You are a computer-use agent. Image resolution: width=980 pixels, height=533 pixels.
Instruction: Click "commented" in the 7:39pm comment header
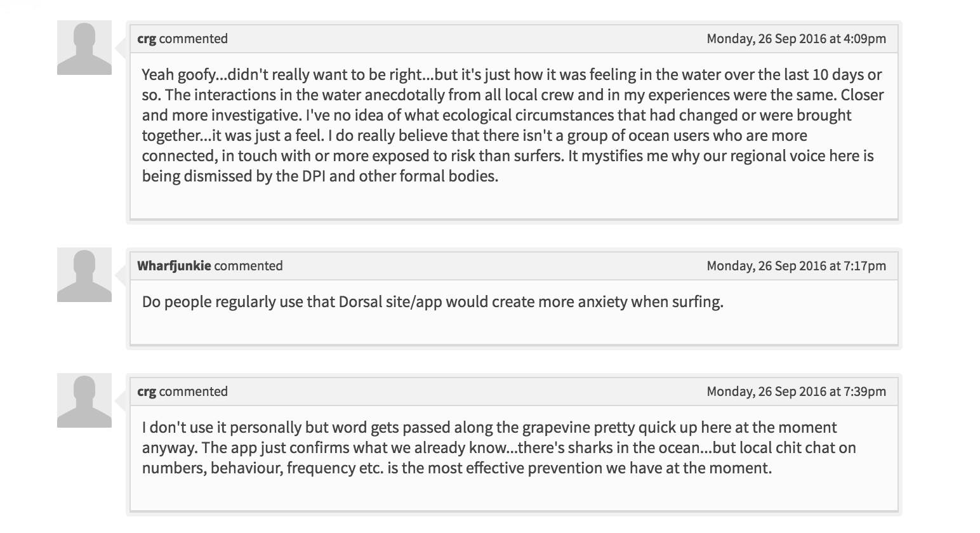194,392
